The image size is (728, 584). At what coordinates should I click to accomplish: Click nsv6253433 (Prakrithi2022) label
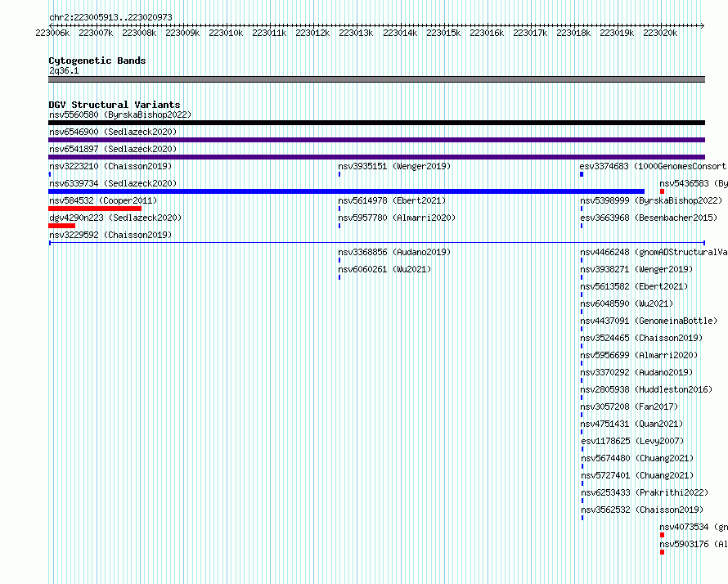coord(645,492)
